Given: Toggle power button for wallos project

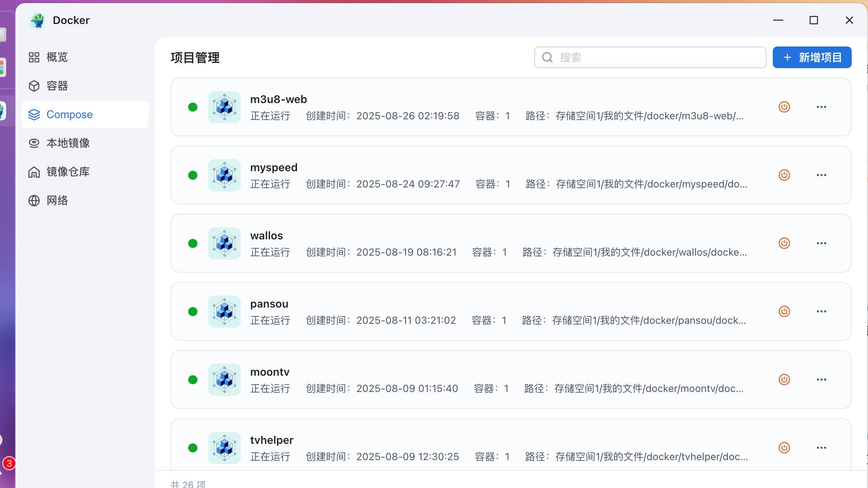Looking at the screenshot, I should [784, 243].
